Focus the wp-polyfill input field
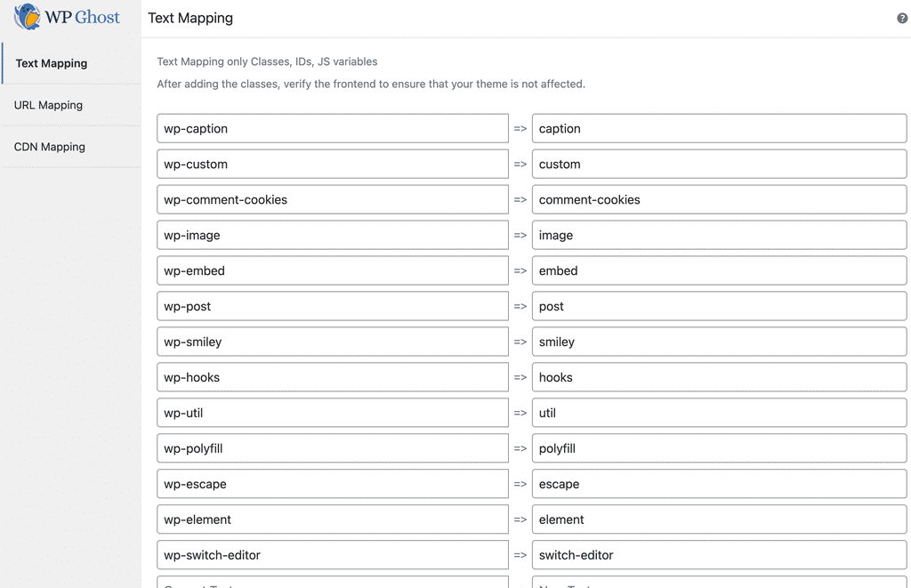 click(x=332, y=448)
